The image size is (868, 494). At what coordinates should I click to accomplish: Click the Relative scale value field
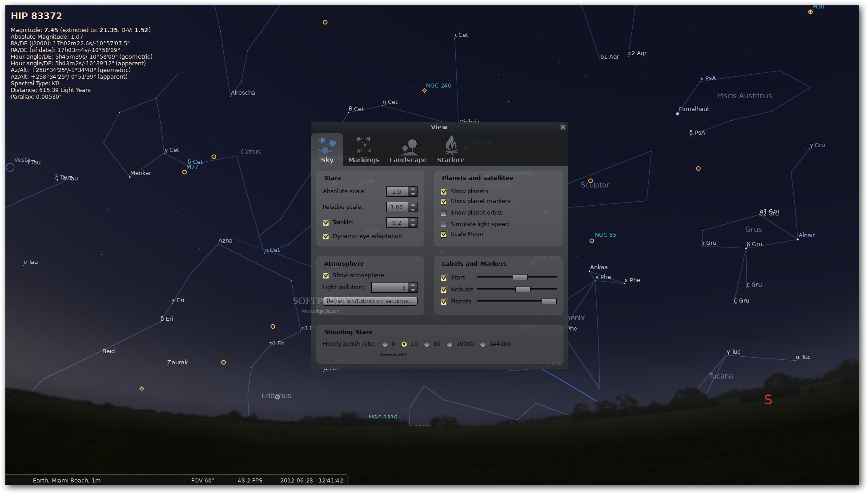tap(397, 207)
